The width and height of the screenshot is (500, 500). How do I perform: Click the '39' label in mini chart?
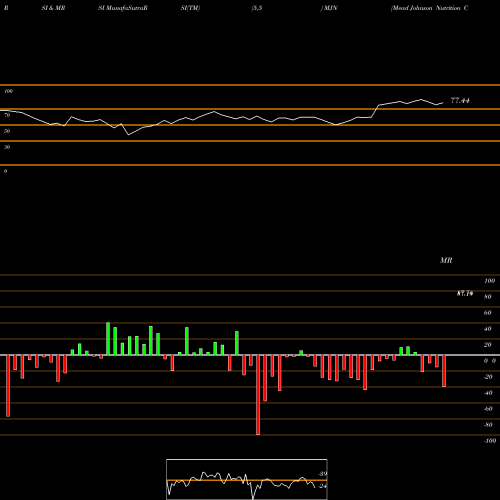coord(323,474)
